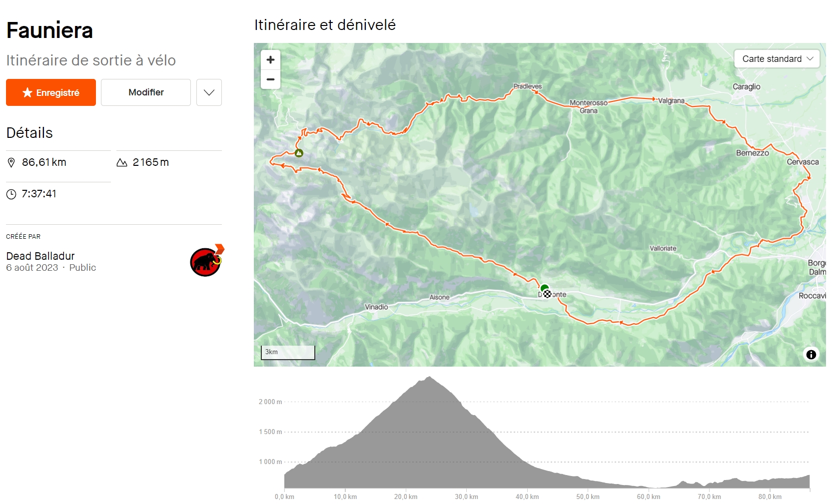Click the Caraglio town label on the map
Viewport: 835px width, 504px height.
(x=746, y=87)
